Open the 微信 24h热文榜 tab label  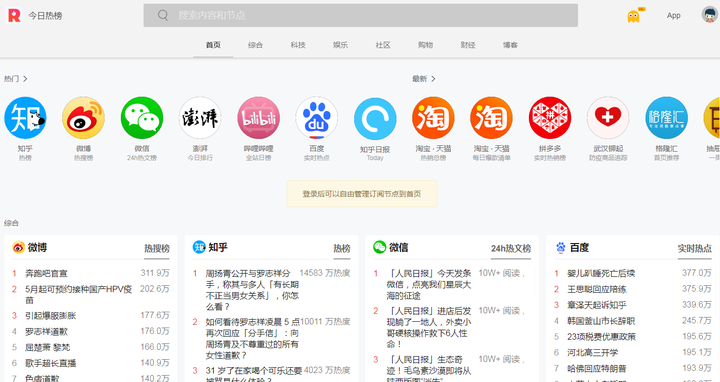coord(511,248)
